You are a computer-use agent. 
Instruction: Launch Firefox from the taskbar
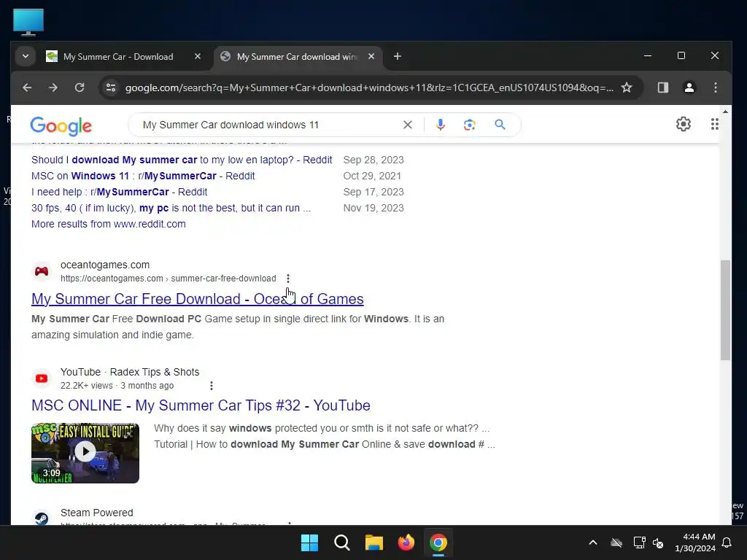pyautogui.click(x=406, y=542)
